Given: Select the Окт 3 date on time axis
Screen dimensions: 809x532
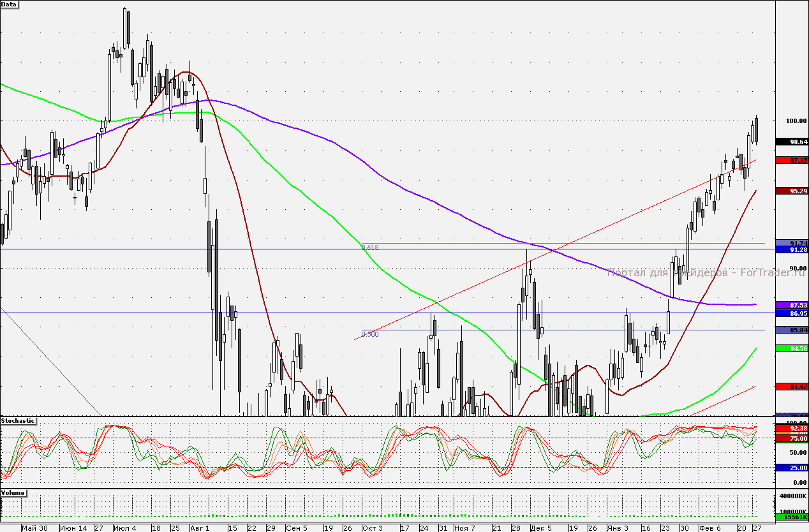Looking at the screenshot, I should 372,528.
